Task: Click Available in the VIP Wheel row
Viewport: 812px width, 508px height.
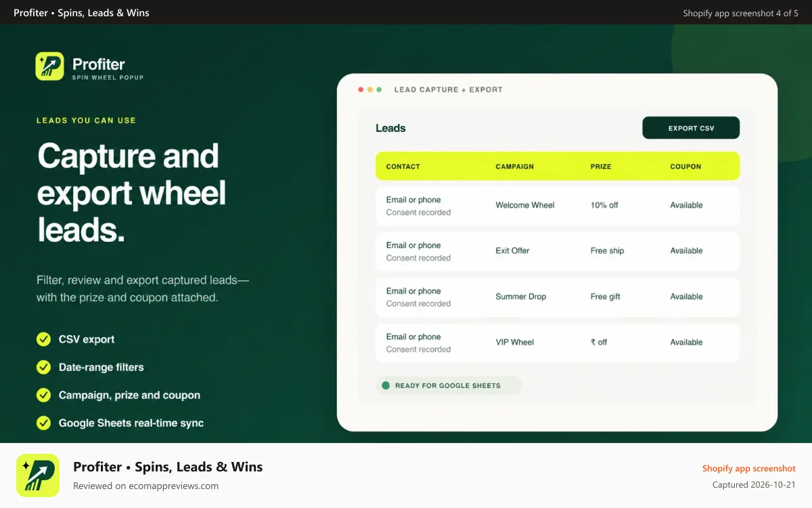Action: click(687, 342)
